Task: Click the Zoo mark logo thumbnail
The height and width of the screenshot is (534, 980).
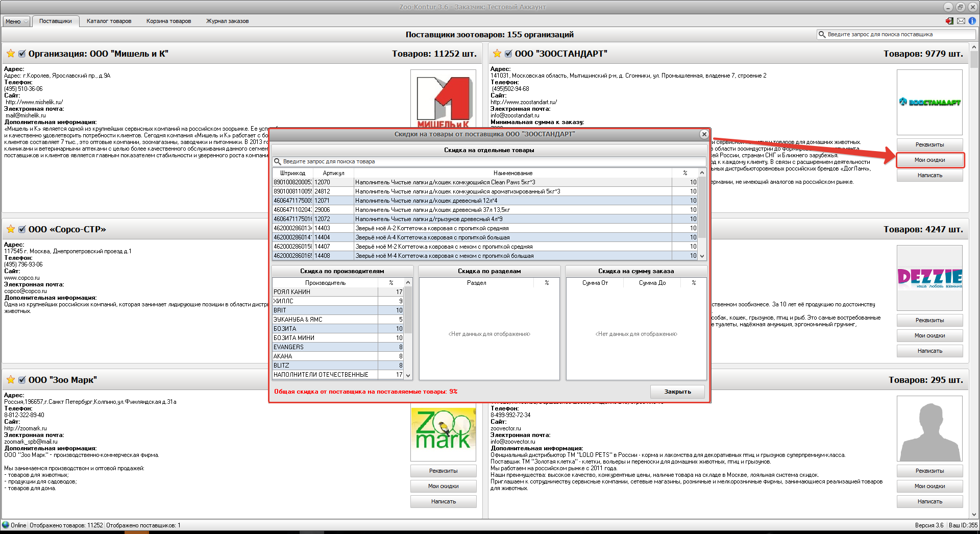Action: coord(443,432)
